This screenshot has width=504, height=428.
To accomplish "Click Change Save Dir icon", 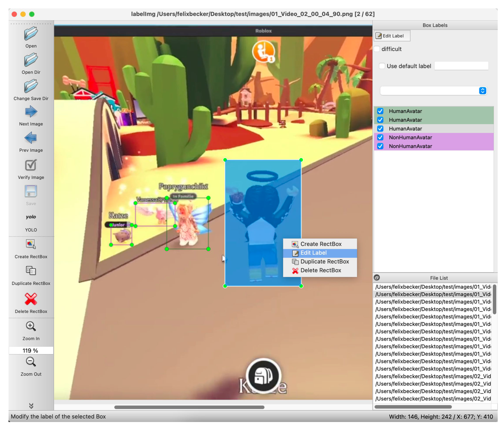I will [31, 86].
